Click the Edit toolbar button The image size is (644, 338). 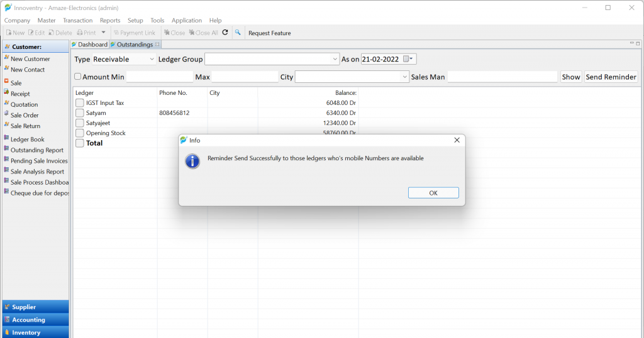(x=36, y=33)
